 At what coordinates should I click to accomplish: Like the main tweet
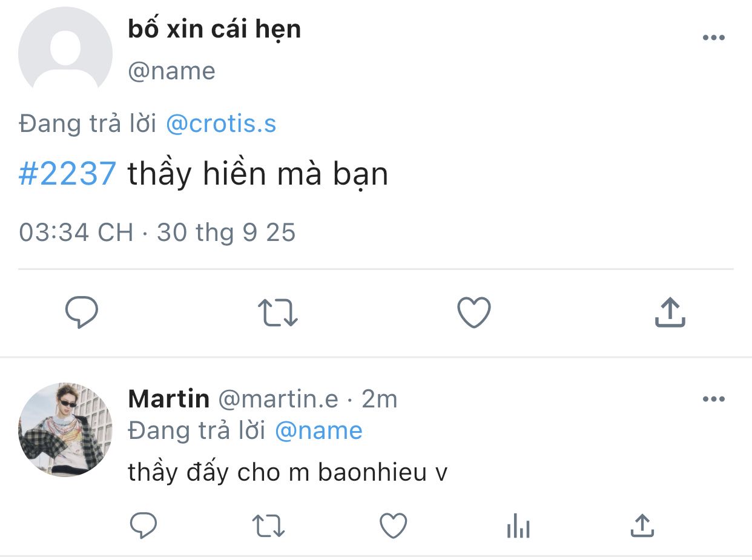click(473, 312)
